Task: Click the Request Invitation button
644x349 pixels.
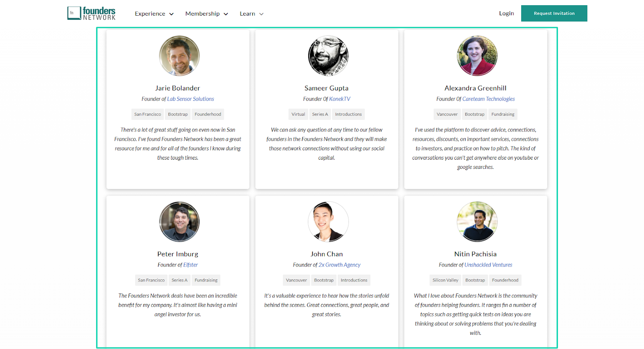Action: pos(554,13)
